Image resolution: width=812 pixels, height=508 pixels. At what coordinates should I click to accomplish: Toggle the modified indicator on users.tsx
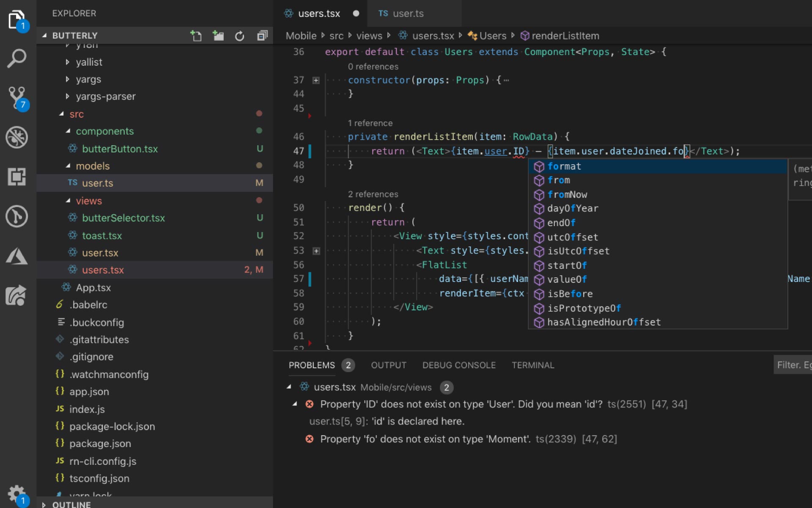[357, 13]
